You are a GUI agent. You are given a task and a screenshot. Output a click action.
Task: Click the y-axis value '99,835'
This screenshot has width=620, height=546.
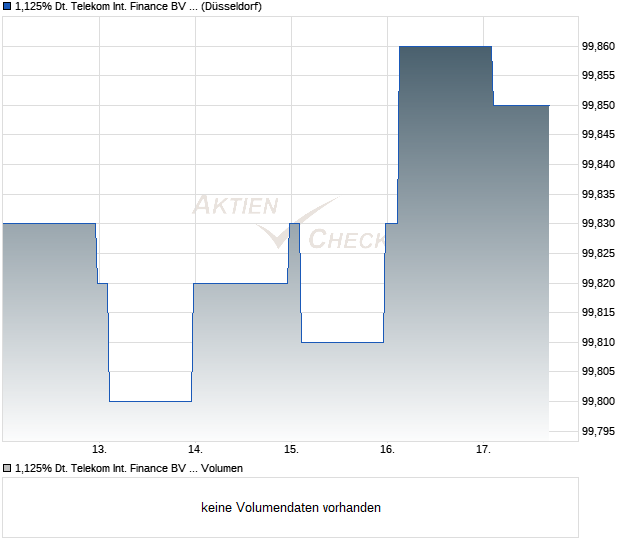[x=598, y=194]
